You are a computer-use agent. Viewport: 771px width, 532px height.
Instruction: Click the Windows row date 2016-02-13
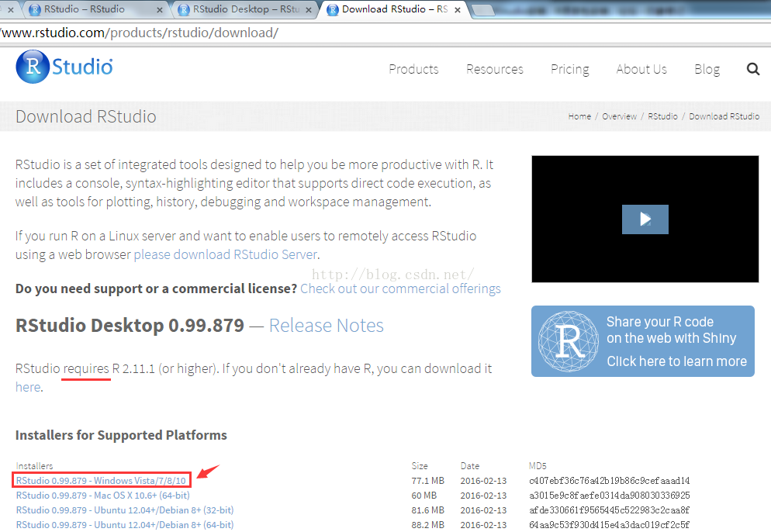point(483,480)
